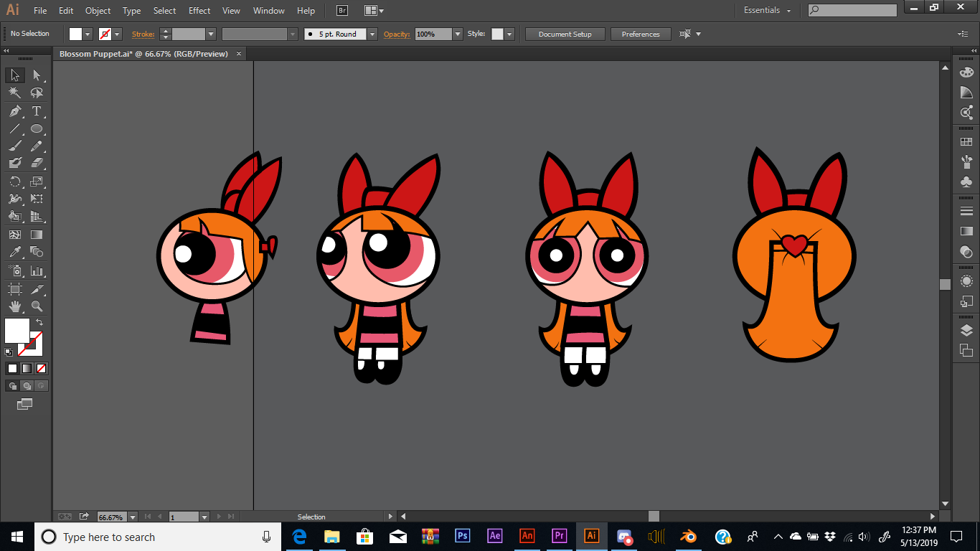Choose the Eraser tool

tap(37, 163)
